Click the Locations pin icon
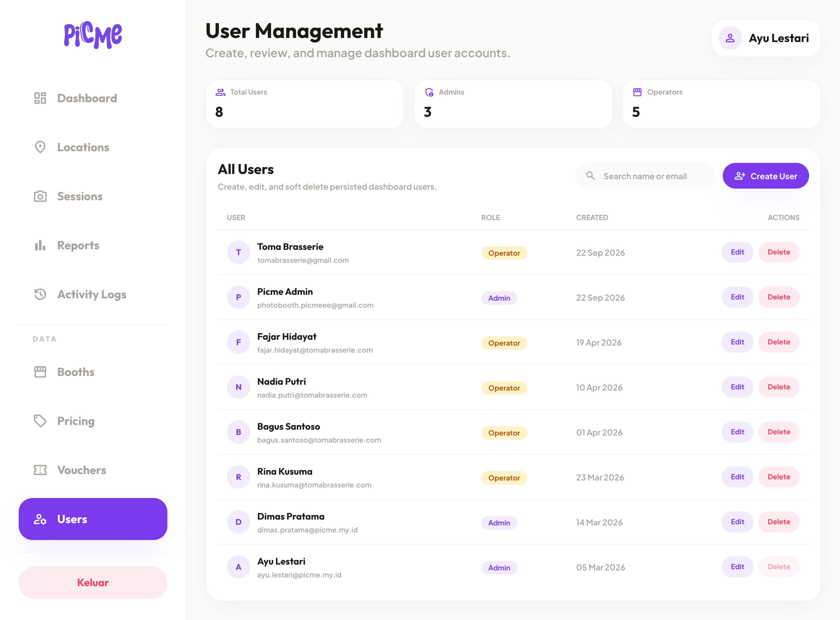The width and height of the screenshot is (840, 620). (x=40, y=147)
